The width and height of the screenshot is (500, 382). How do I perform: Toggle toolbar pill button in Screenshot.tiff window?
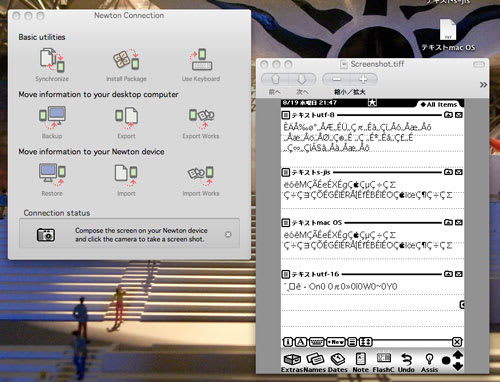[479, 64]
